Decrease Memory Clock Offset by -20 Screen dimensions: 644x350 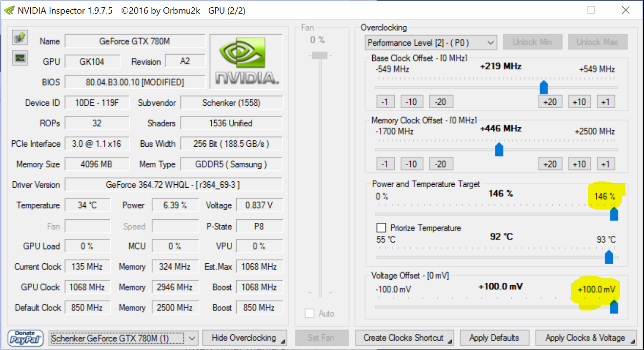441,164
